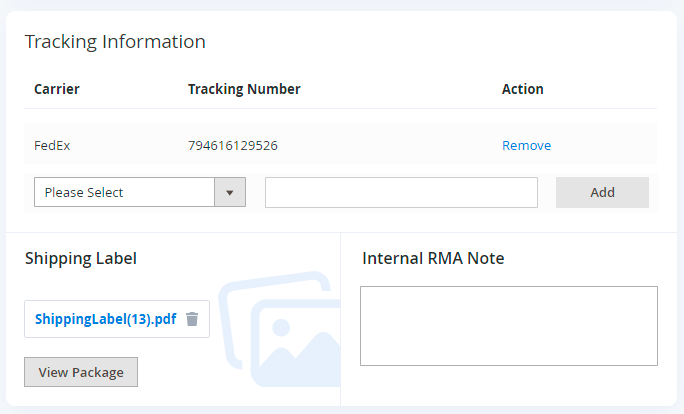Click the Carrier column header
The width and height of the screenshot is (684, 414).
coord(57,89)
